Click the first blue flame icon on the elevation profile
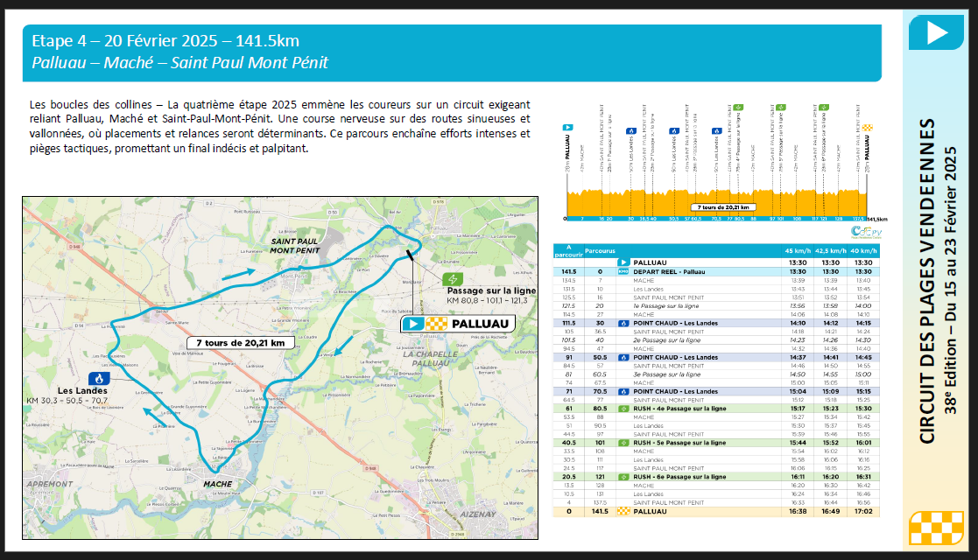Viewport: 978px width, 560px height. (x=631, y=131)
